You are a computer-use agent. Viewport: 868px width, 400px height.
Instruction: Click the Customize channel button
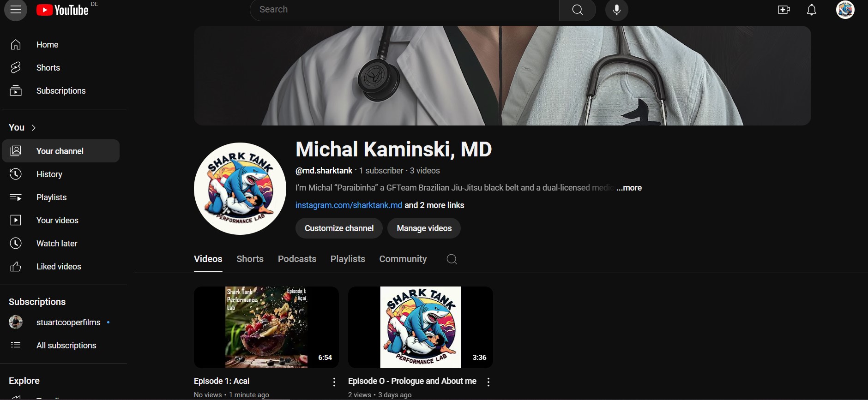click(339, 228)
